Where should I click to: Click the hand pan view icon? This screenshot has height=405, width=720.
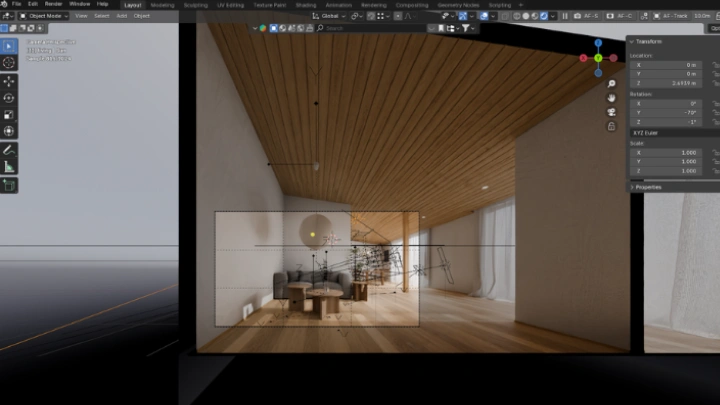point(611,98)
